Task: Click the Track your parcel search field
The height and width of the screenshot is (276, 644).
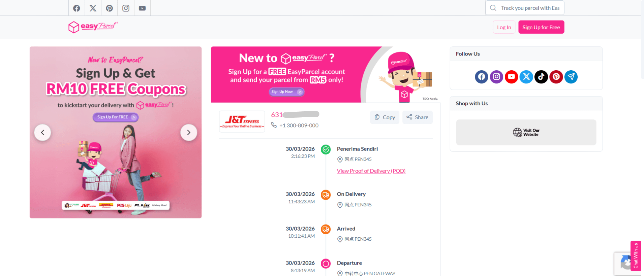Action: [x=525, y=8]
